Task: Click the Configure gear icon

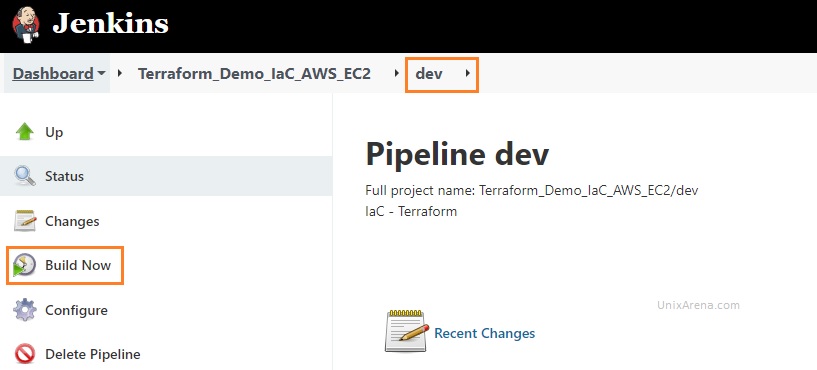Action: pos(24,310)
